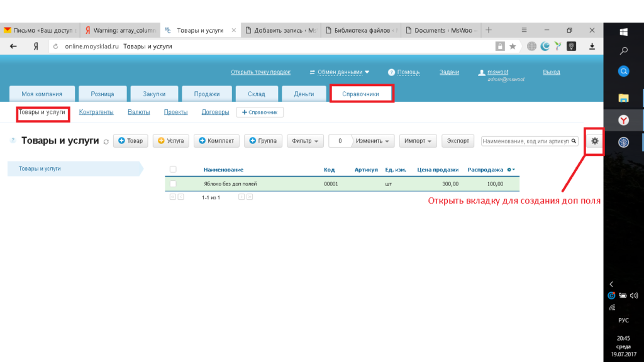Screen dimensions: 644x362
Task: Select all rows with the header checkbox
Action: click(x=173, y=169)
